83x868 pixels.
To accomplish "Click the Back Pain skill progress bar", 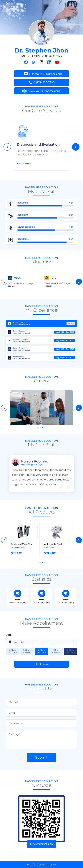I will [45, 206].
